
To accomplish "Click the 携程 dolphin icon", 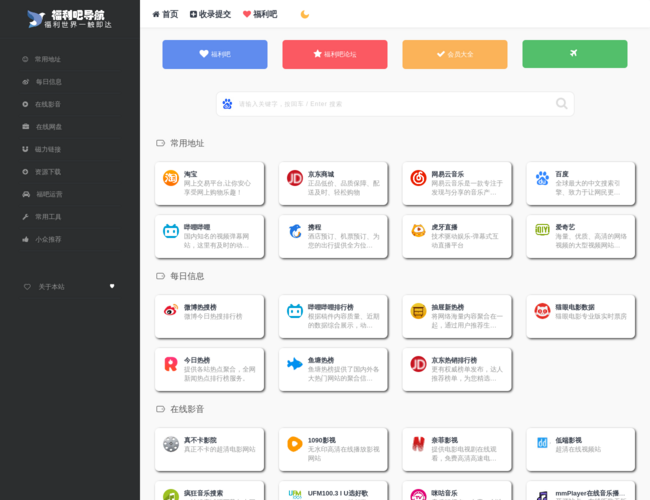I will pos(295,231).
